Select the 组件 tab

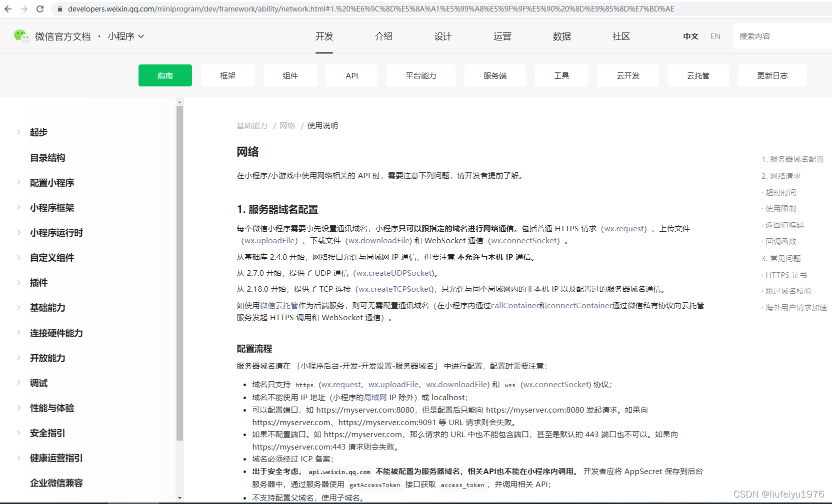tap(290, 75)
